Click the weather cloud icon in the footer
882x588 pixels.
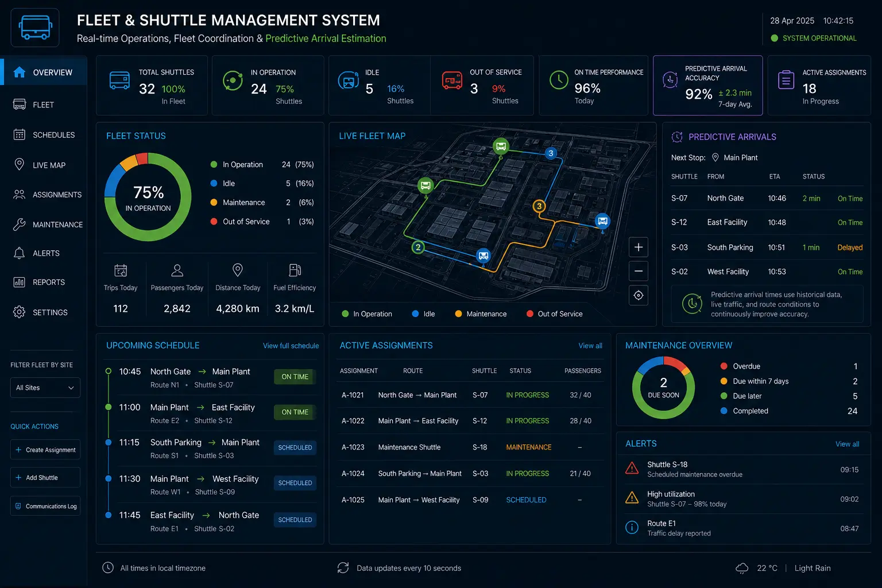[742, 568]
